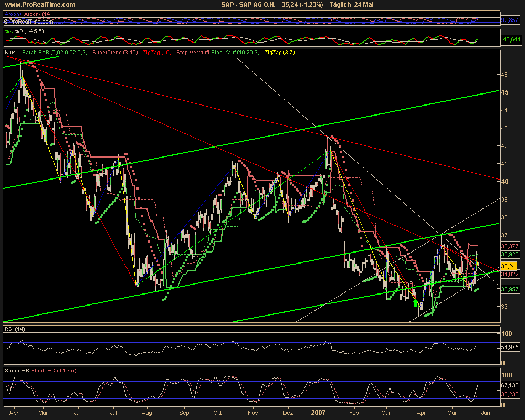This screenshot has width=525, height=420.
Task: Click the yellow 35,24 current price tag
Action: click(508, 267)
